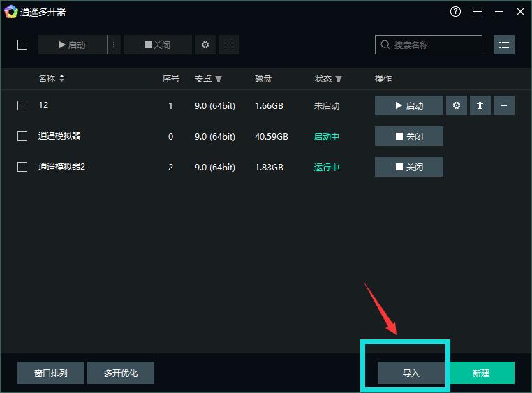Click the batch settings gear icon
The height and width of the screenshot is (393, 532).
pyautogui.click(x=205, y=45)
